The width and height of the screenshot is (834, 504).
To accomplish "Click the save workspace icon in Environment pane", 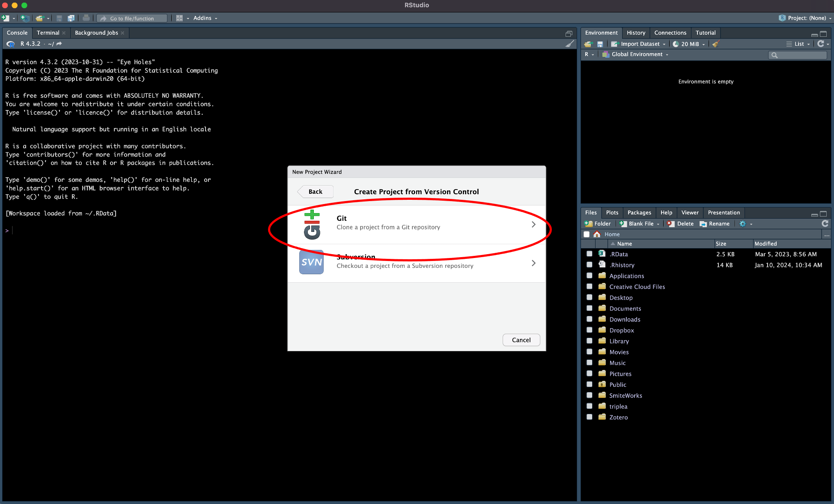I will 600,44.
